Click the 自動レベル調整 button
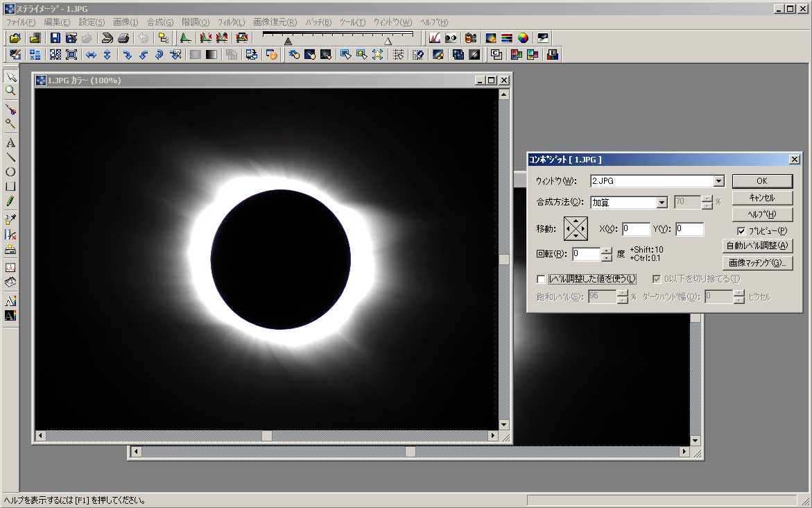 (757, 246)
